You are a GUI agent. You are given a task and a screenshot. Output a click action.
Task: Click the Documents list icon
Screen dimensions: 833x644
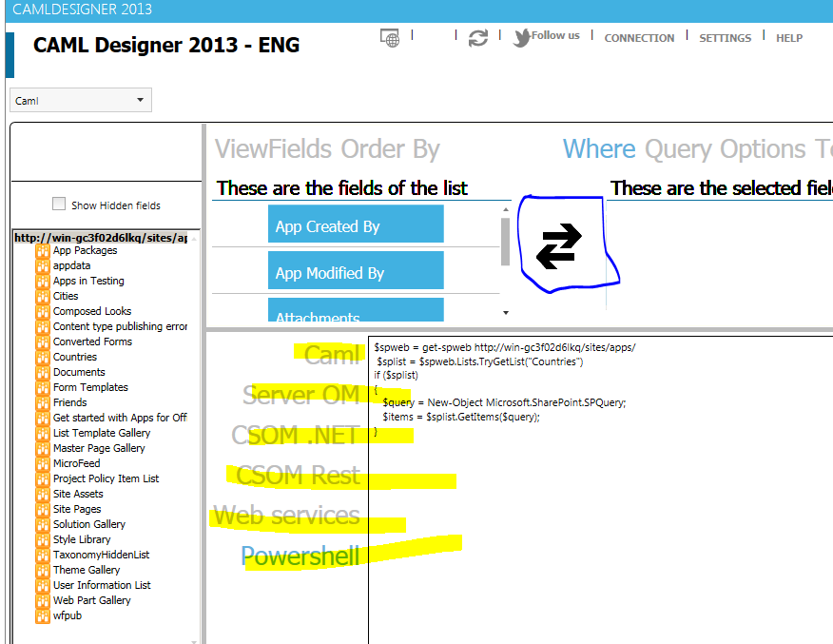point(42,372)
